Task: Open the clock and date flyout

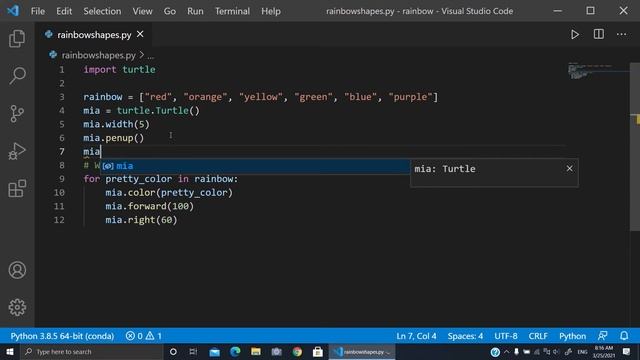Action: [x=604, y=351]
